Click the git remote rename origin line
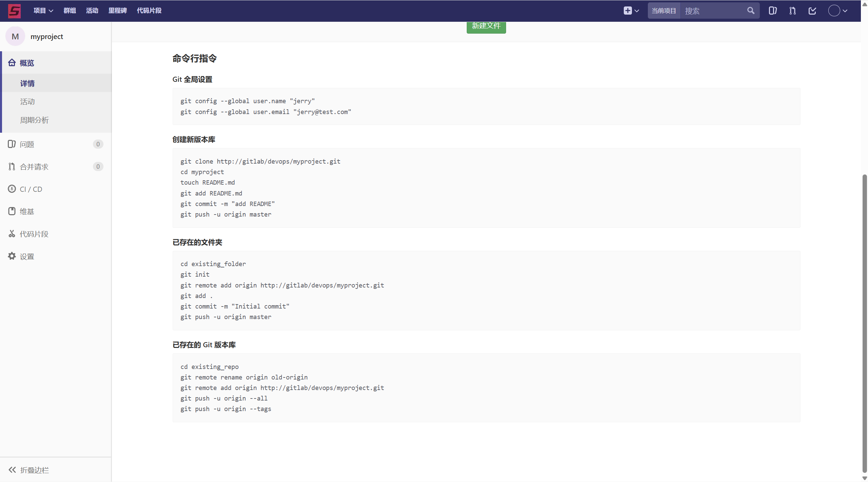The height and width of the screenshot is (482, 868). coord(244,377)
